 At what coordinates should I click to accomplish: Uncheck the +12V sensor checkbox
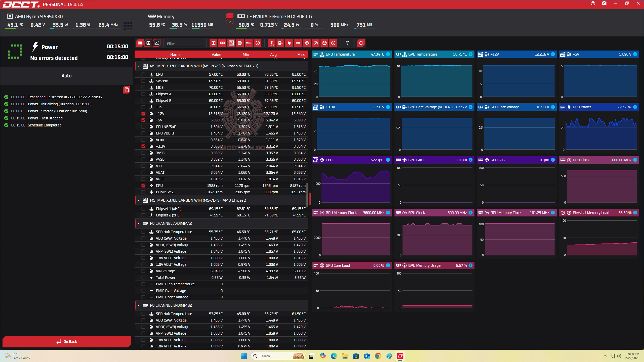[x=143, y=114]
